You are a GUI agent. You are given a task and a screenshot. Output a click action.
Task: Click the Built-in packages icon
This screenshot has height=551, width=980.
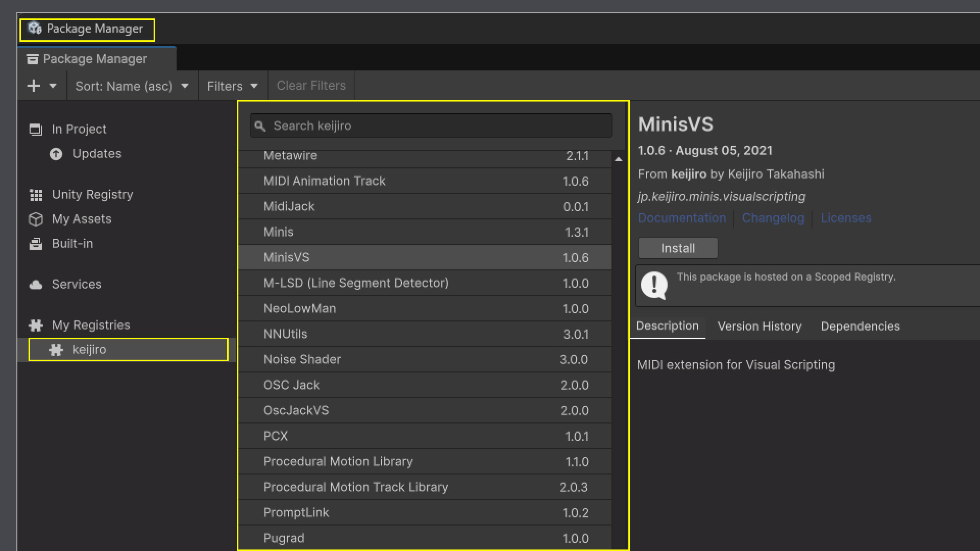(36, 244)
